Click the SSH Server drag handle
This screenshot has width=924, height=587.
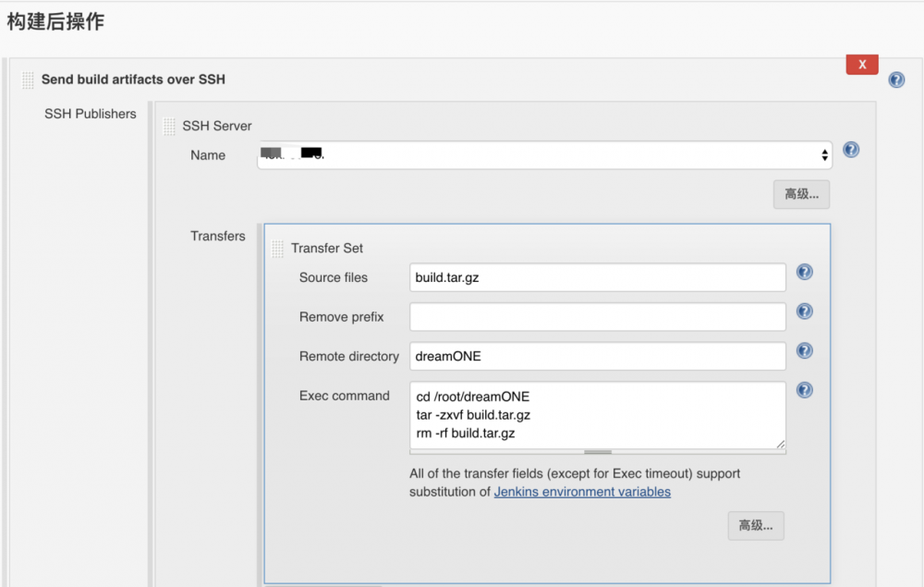click(x=169, y=126)
